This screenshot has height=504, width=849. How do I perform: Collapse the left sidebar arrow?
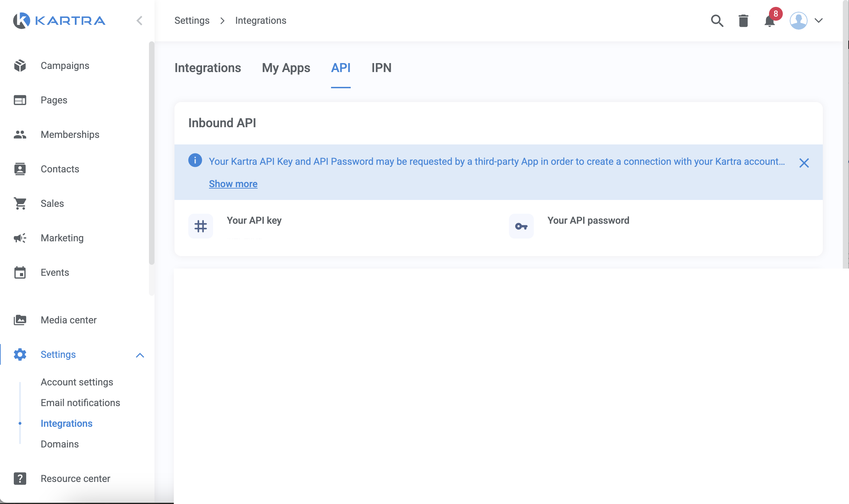click(x=139, y=21)
